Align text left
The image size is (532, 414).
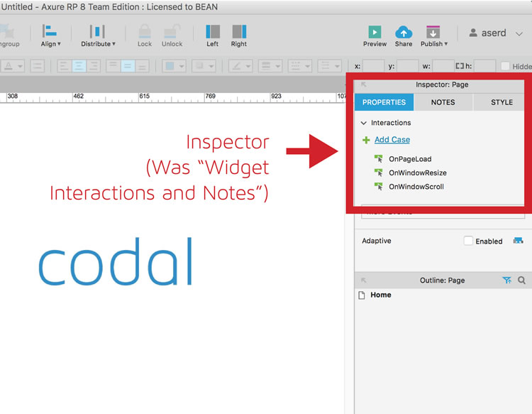pyautogui.click(x=64, y=66)
